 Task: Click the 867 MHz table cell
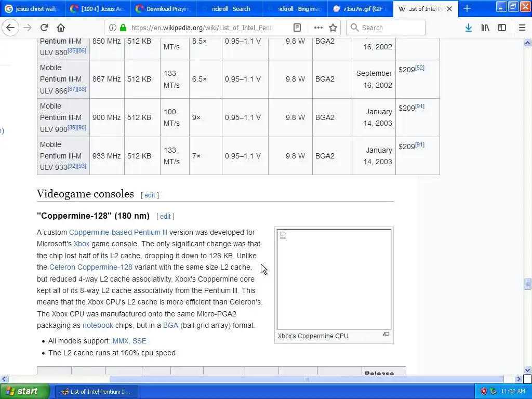pyautogui.click(x=107, y=79)
